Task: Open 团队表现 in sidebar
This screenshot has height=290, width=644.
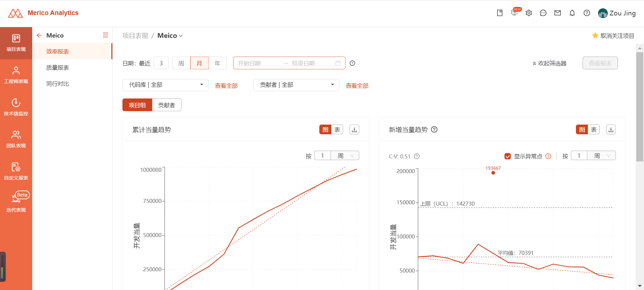Action: click(x=16, y=140)
